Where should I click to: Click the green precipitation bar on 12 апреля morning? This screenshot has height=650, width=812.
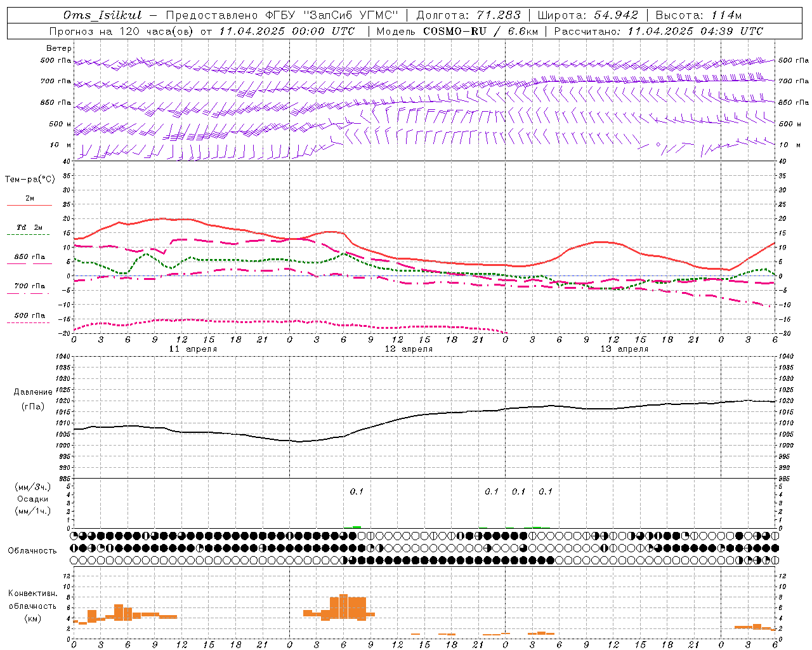tap(357, 527)
